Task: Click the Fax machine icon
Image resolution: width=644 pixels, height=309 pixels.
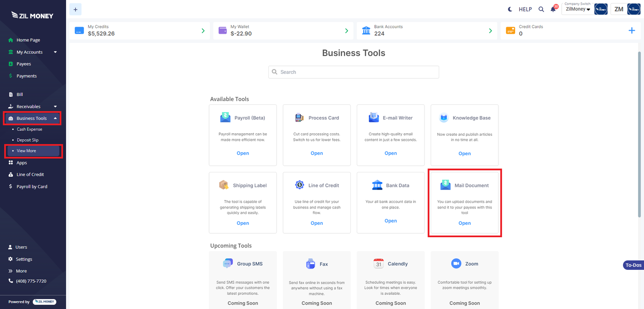Action: tap(310, 264)
